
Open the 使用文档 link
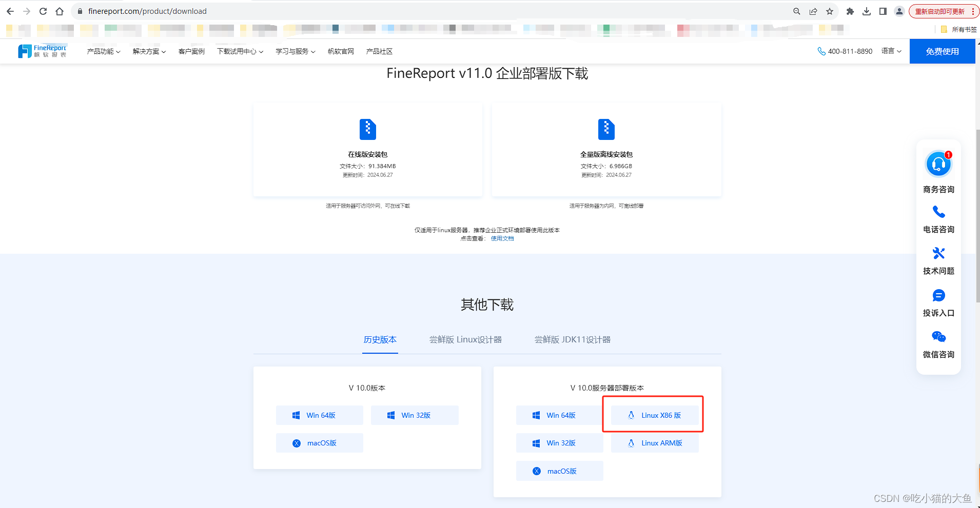click(x=502, y=238)
